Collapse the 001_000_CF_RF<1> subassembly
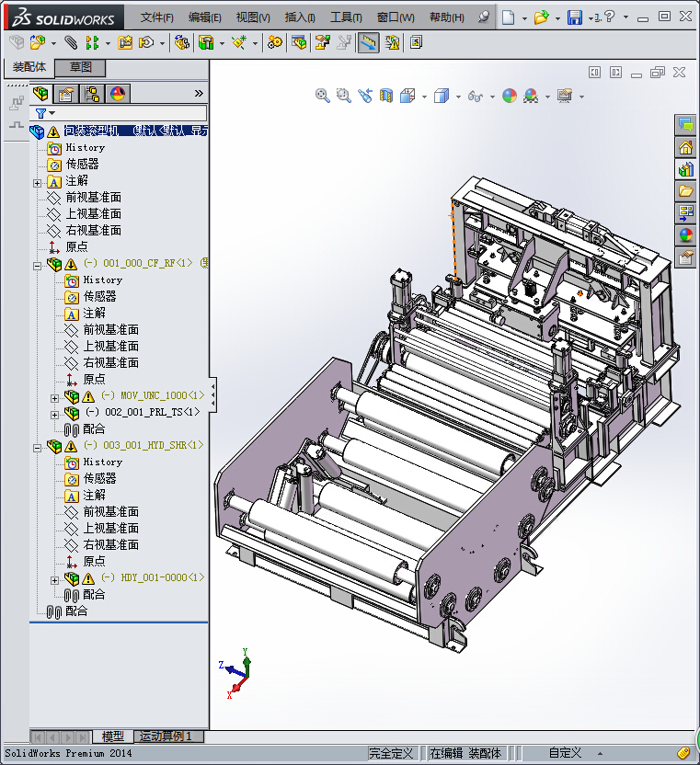This screenshot has height=765, width=700. [37, 266]
